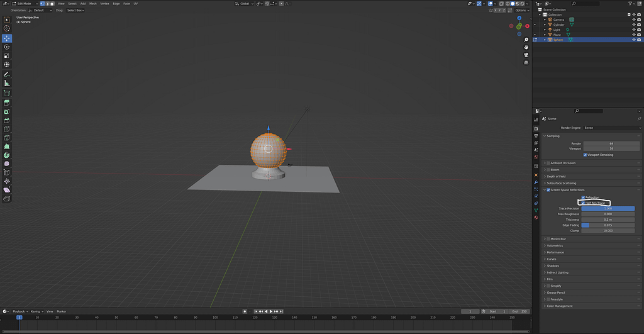The width and height of the screenshot is (644, 334).
Task: Select the Rotate tool in the toolbar
Action: point(7,47)
